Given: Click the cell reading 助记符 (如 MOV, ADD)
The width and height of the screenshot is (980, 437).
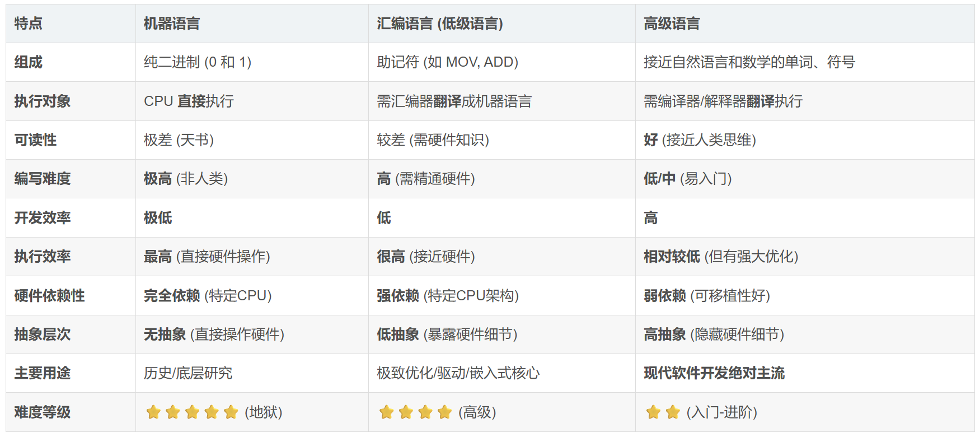Looking at the screenshot, I should 448,62.
